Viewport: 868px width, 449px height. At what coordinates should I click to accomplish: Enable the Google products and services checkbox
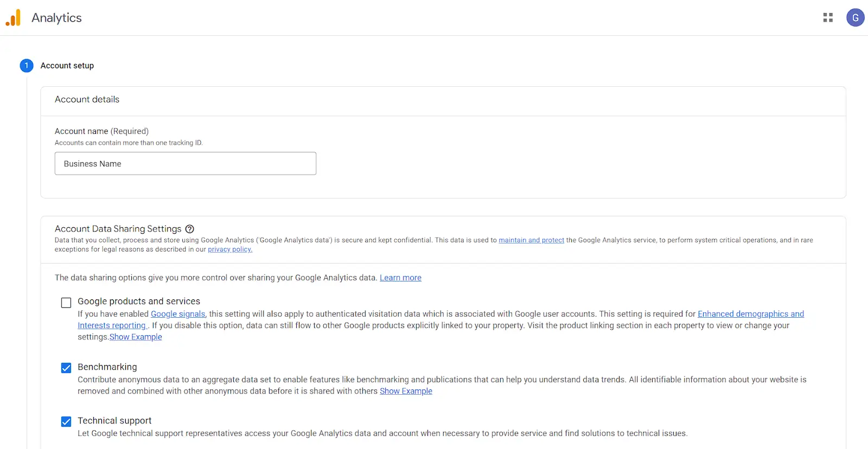point(66,303)
